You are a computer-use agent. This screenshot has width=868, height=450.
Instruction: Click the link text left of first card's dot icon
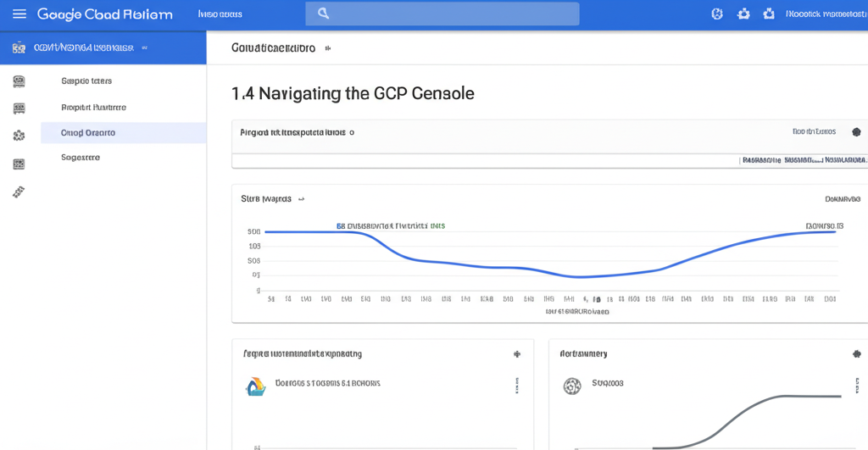[814, 131]
